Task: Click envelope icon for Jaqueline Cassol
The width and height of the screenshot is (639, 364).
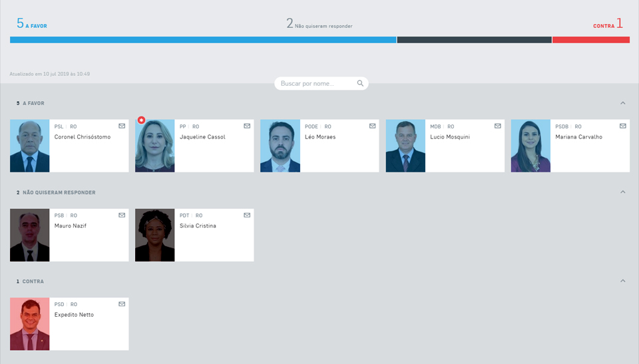Action: [247, 126]
